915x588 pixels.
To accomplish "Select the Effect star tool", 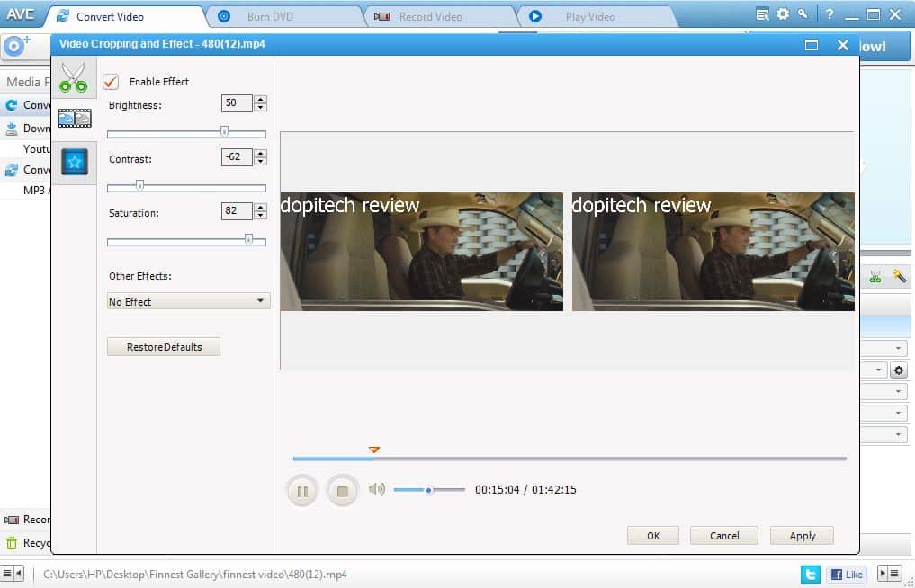I will pos(75,162).
